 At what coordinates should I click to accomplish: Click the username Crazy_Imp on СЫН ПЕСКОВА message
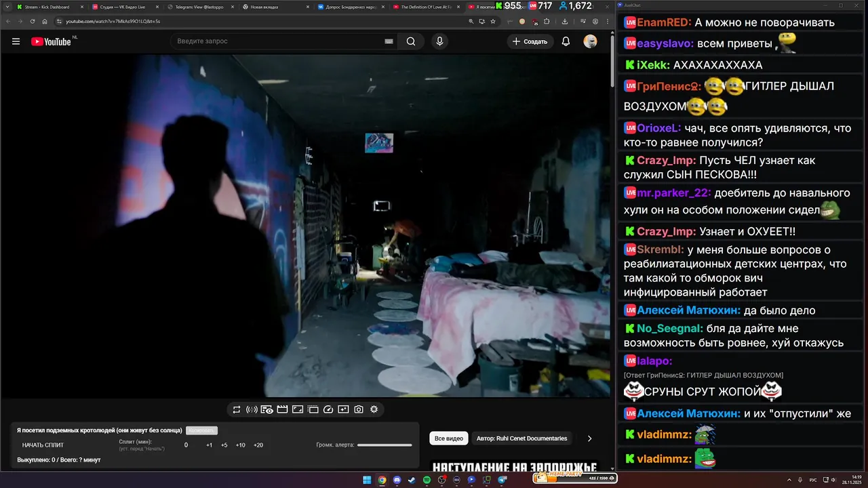[666, 161]
